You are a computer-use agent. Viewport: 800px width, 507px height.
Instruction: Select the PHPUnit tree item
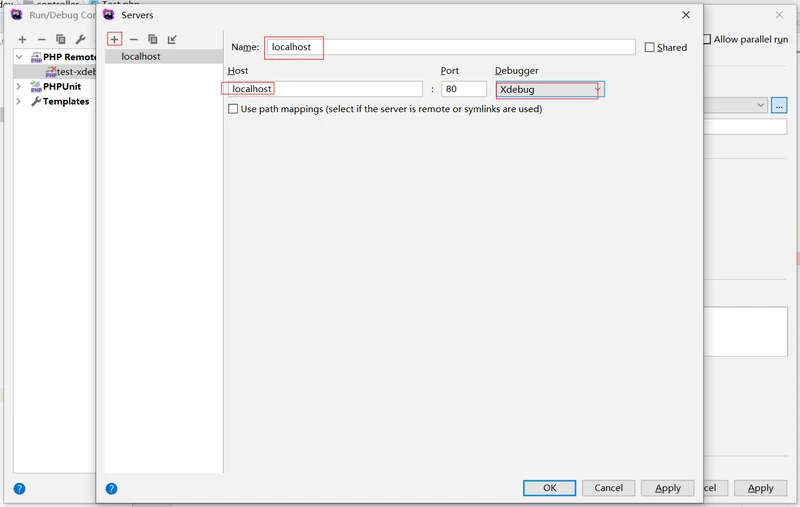62,86
